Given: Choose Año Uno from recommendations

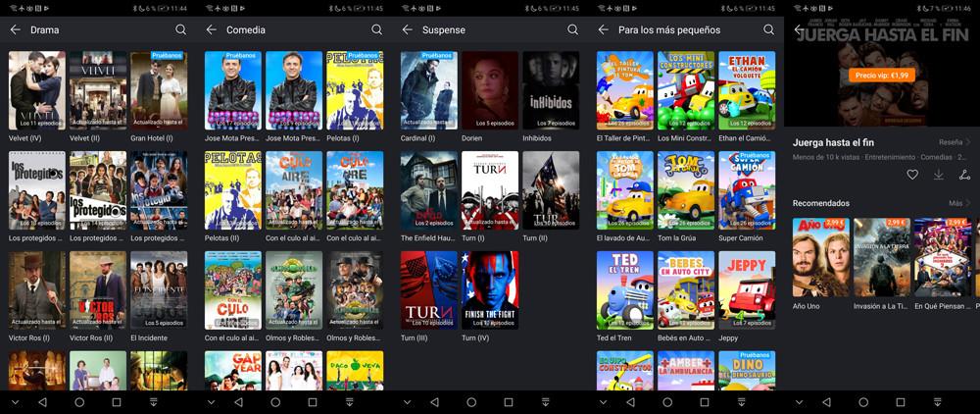Looking at the screenshot, I should pos(821,257).
